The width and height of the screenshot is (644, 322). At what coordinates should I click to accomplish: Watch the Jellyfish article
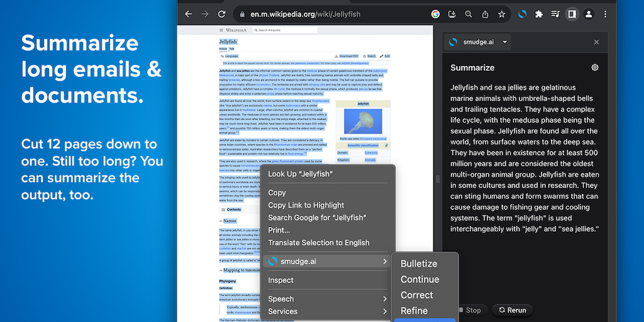[x=369, y=56]
